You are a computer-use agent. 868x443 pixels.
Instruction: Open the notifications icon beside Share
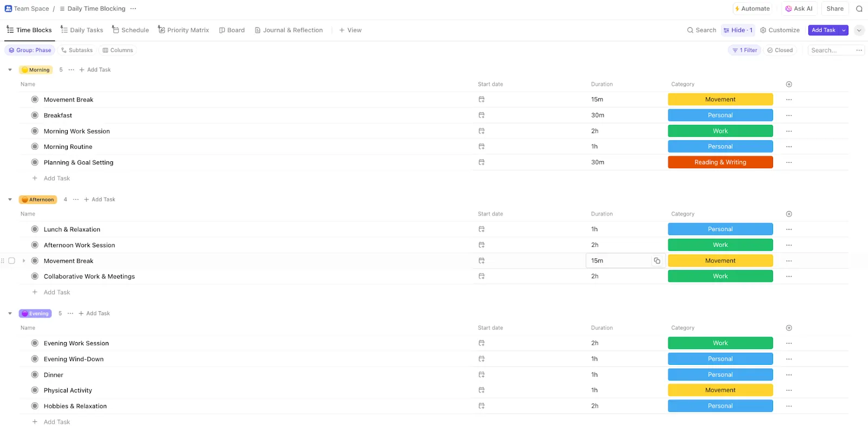coord(859,9)
